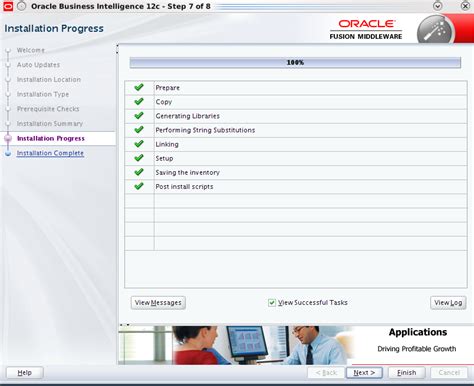Screen dimensions: 474x386
Task: Click the View Log button
Action: [448, 303]
